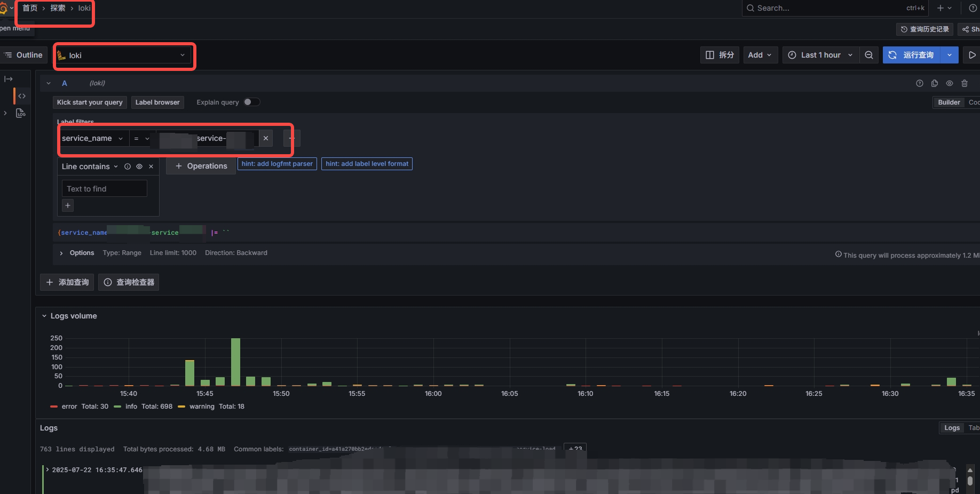Viewport: 980px width, 494px height.
Task: Switch to the Builder tab
Action: 949,102
